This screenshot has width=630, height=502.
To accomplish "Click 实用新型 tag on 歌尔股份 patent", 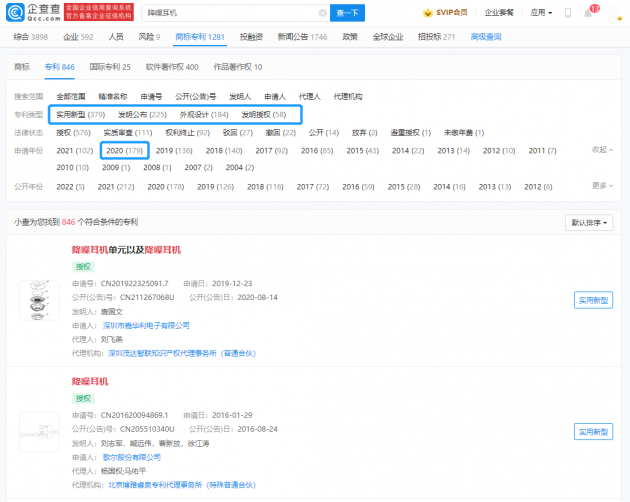I will (593, 432).
